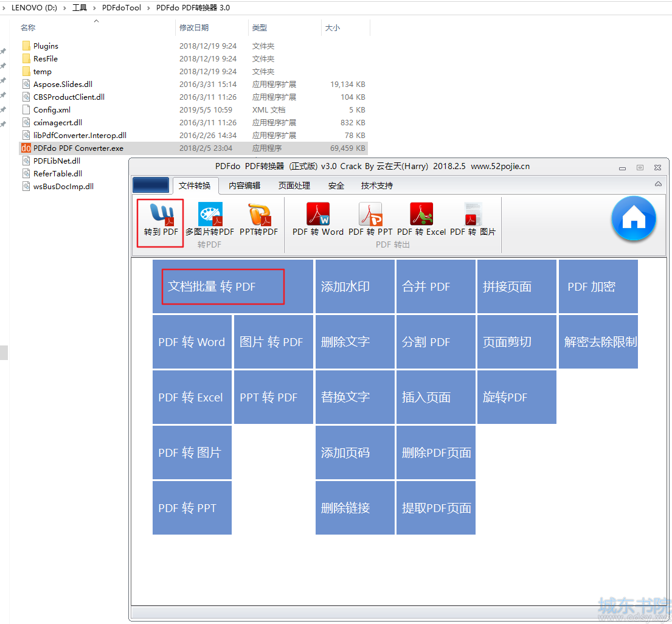This screenshot has width=672, height=624.
Task: Open the 添加页码 tile
Action: tap(355, 452)
